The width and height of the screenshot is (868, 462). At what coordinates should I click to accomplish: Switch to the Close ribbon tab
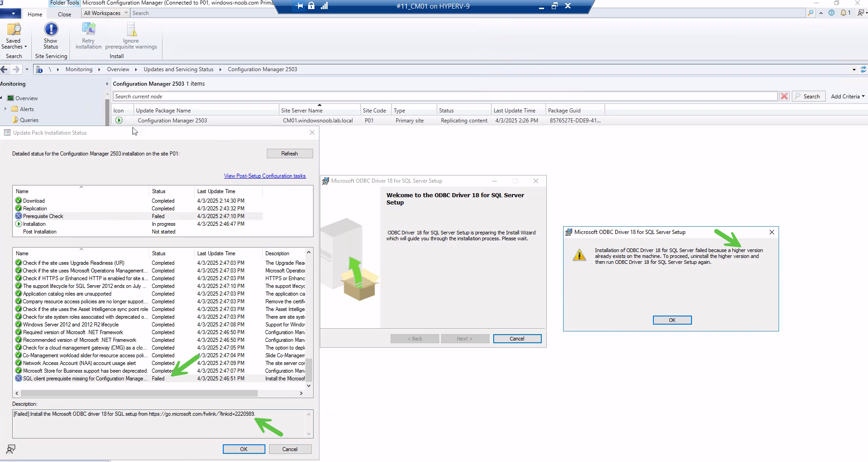click(x=64, y=14)
